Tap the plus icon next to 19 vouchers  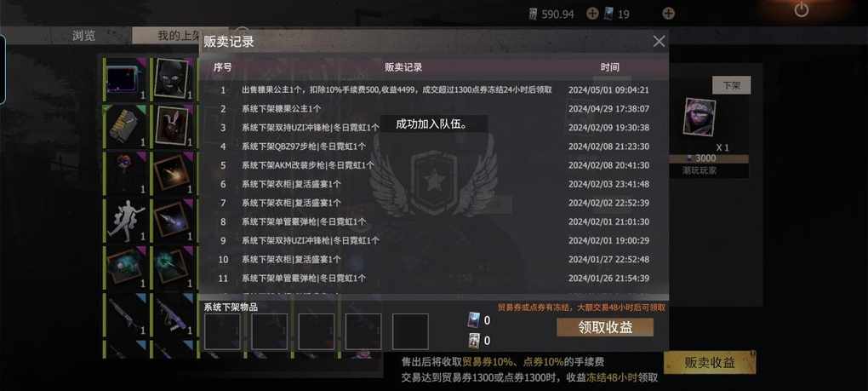pos(668,14)
